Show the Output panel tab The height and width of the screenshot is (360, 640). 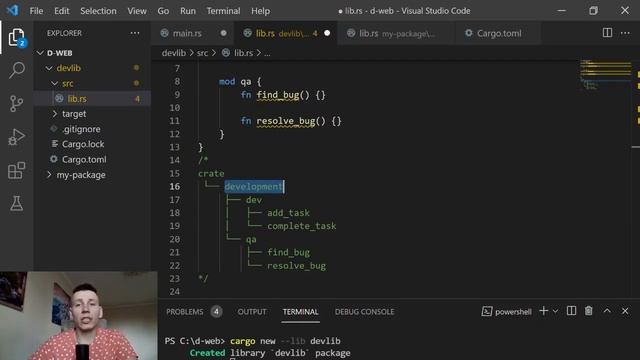tap(252, 312)
